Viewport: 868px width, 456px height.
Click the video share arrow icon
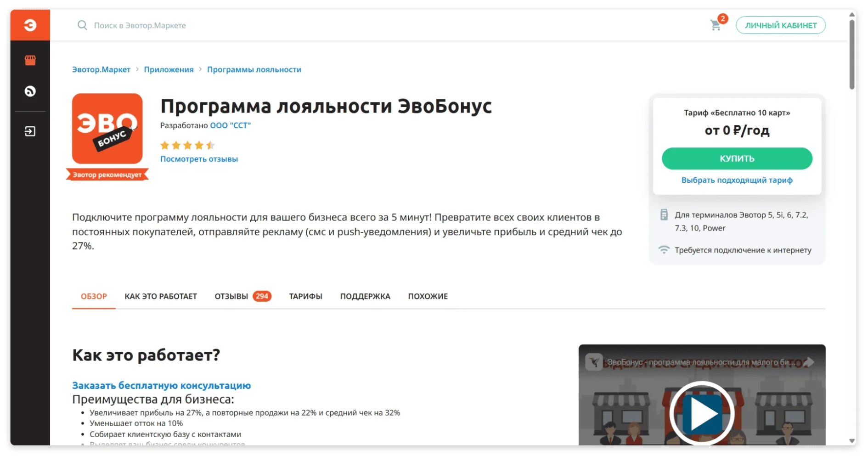[810, 362]
